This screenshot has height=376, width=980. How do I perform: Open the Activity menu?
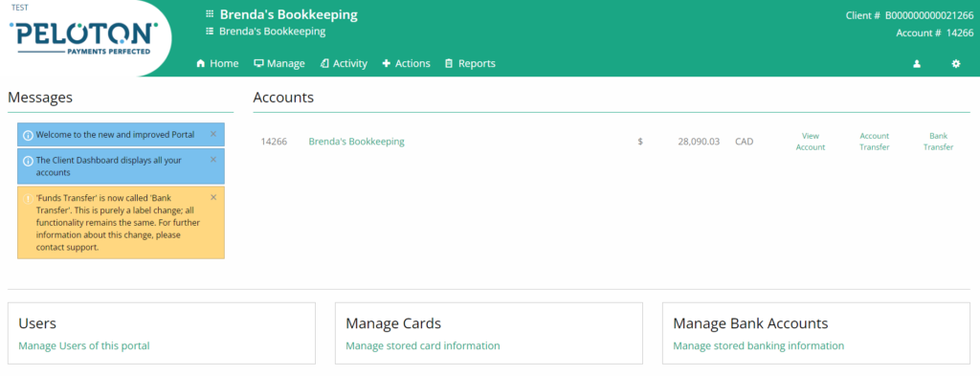point(344,63)
